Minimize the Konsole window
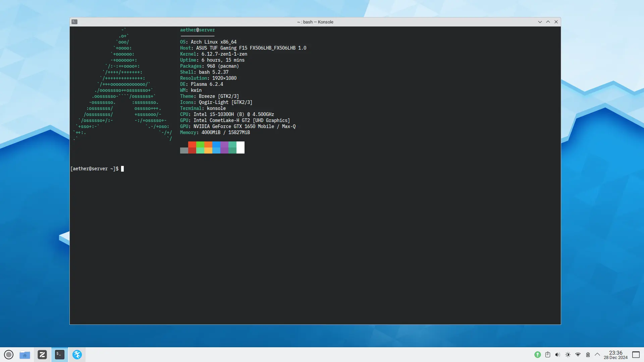 click(x=540, y=22)
